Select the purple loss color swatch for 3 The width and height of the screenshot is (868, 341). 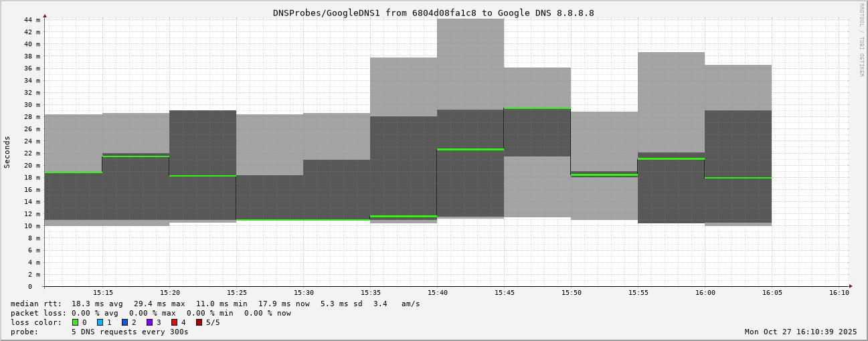point(149,322)
